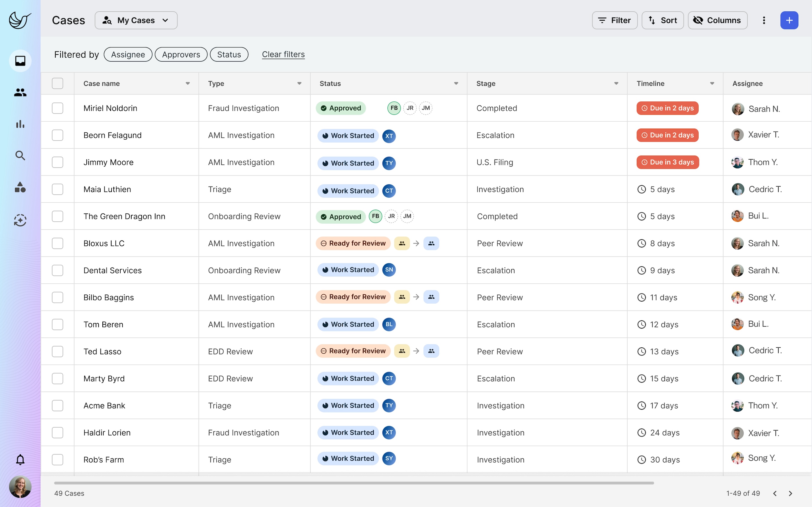Open the My Cases dropdown
Viewport: 812px width, 507px height.
click(136, 20)
